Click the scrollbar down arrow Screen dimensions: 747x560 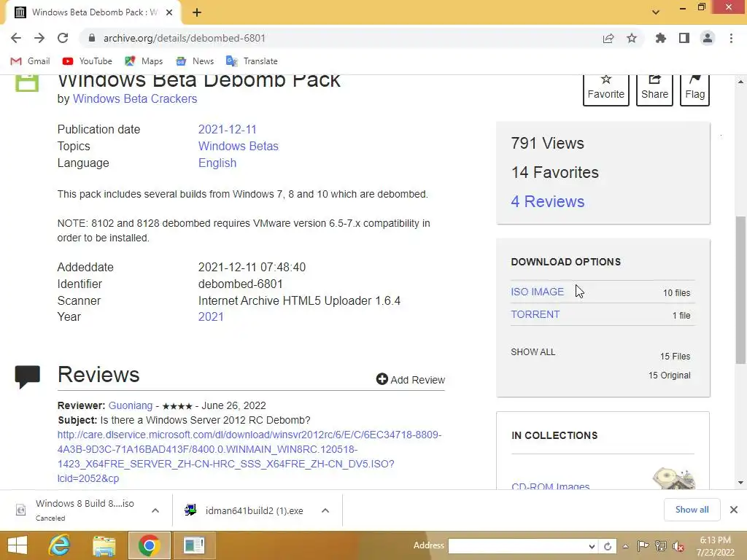click(x=740, y=483)
